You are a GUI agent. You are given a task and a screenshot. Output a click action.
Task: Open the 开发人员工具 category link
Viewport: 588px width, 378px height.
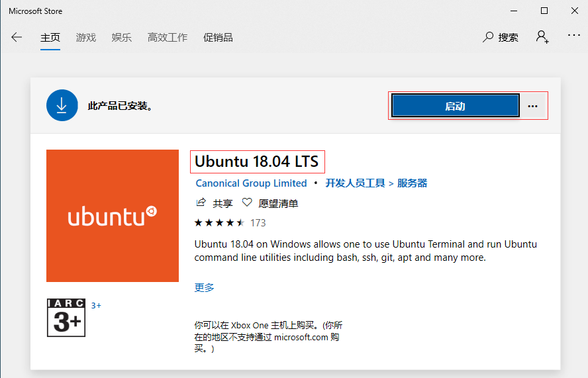click(x=355, y=183)
